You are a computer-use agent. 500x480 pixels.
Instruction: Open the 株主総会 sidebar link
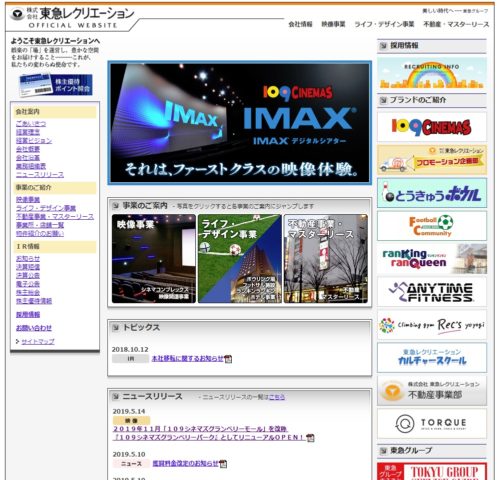28,292
